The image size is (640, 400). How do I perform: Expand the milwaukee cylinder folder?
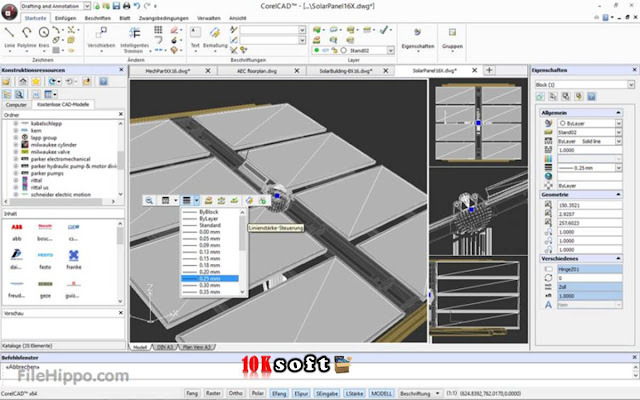[16, 144]
